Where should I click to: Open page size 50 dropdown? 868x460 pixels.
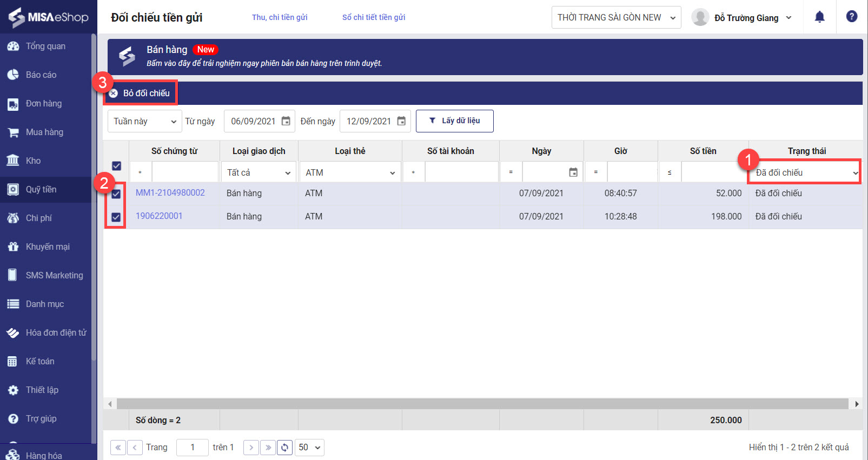point(309,448)
